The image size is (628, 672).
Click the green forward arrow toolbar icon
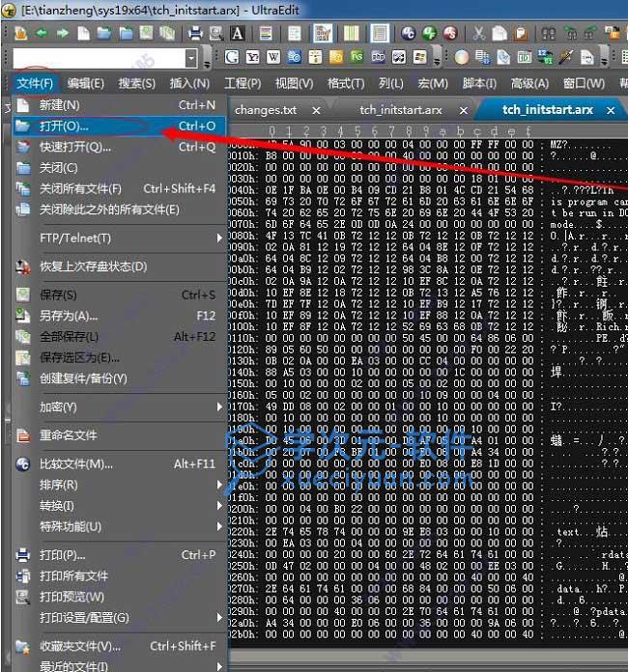pos(63,33)
